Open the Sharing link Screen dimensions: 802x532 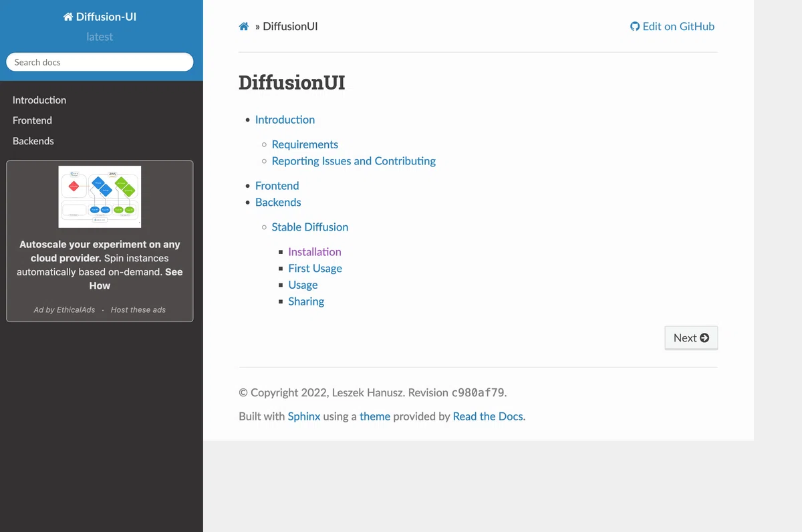pyautogui.click(x=306, y=301)
